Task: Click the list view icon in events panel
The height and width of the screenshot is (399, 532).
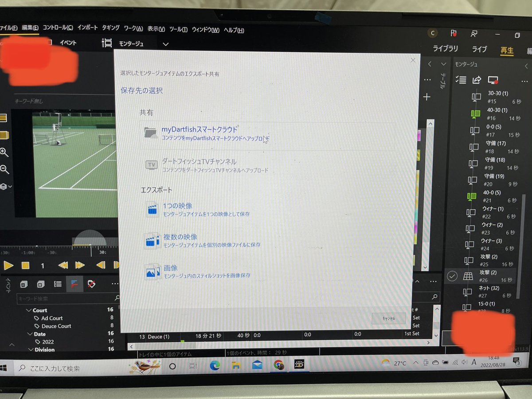Action: click(x=58, y=284)
